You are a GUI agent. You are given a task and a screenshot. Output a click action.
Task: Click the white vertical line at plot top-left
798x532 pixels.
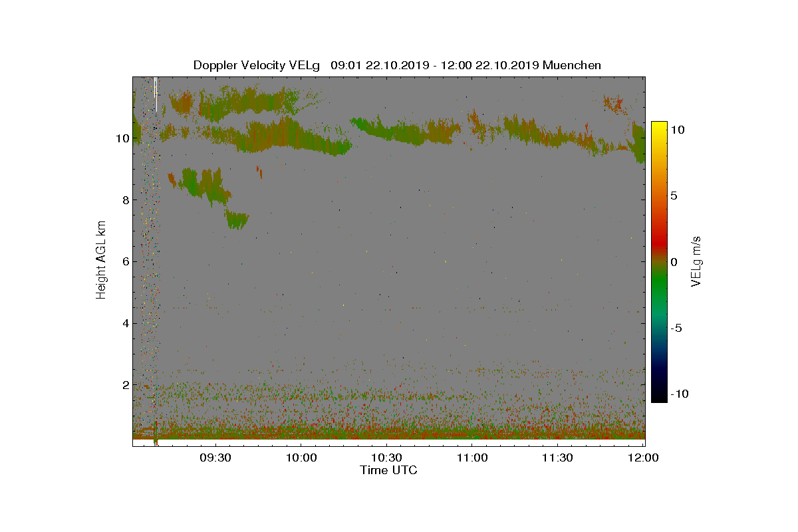tap(156, 93)
